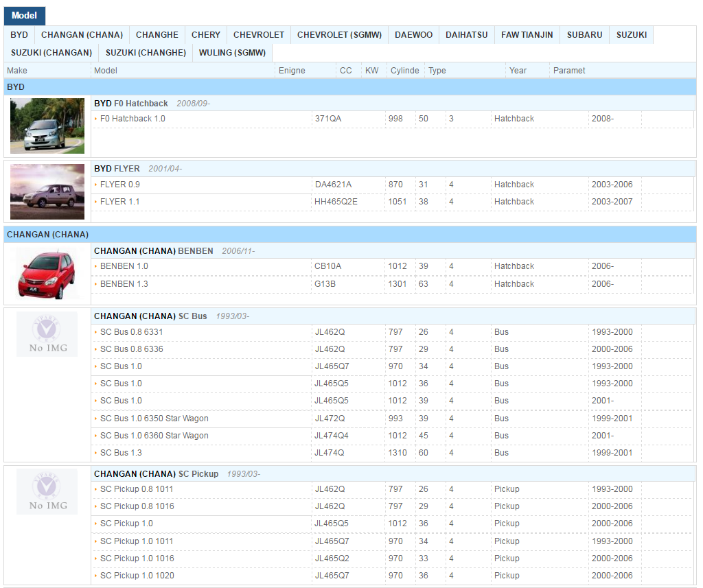Select the BYD section header bar
Viewport: 703px width, 588px height.
(x=350, y=87)
